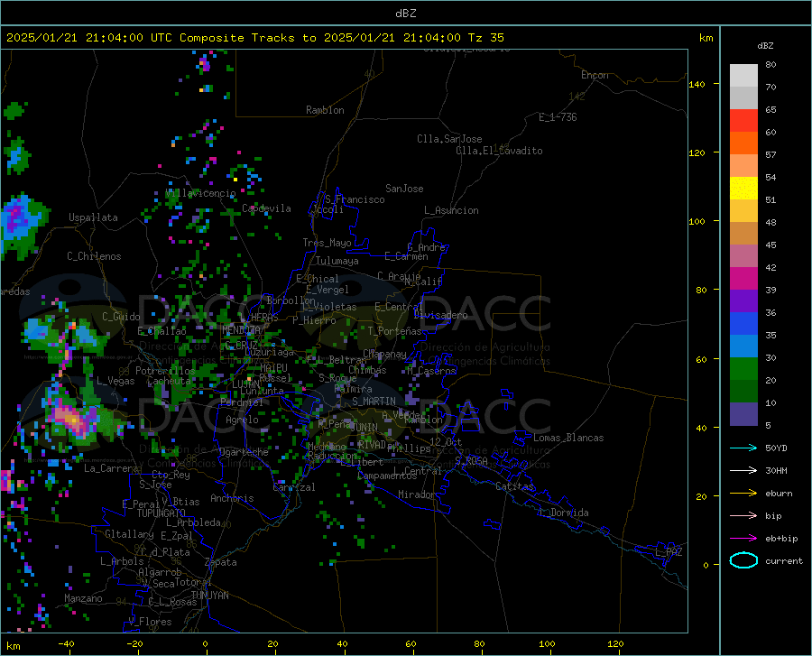Click the Mirador map label
This screenshot has height=656, width=812.
coord(416,494)
